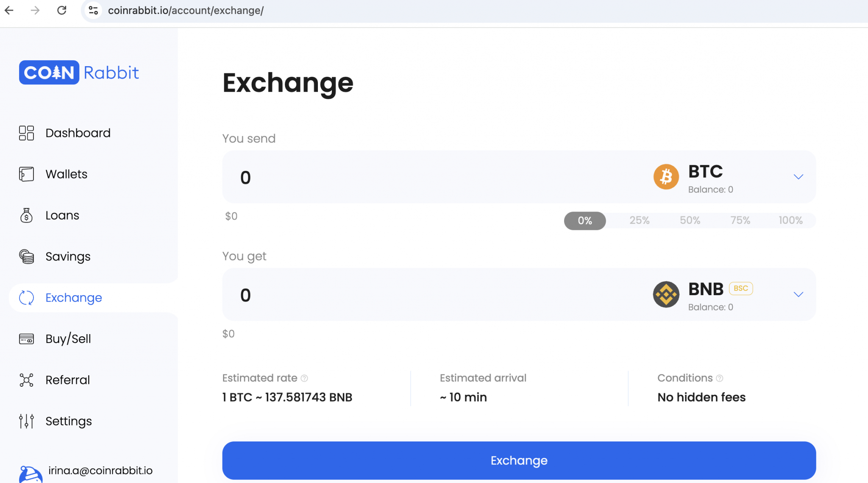Click the CoinRabbit logo

pyautogui.click(x=79, y=73)
